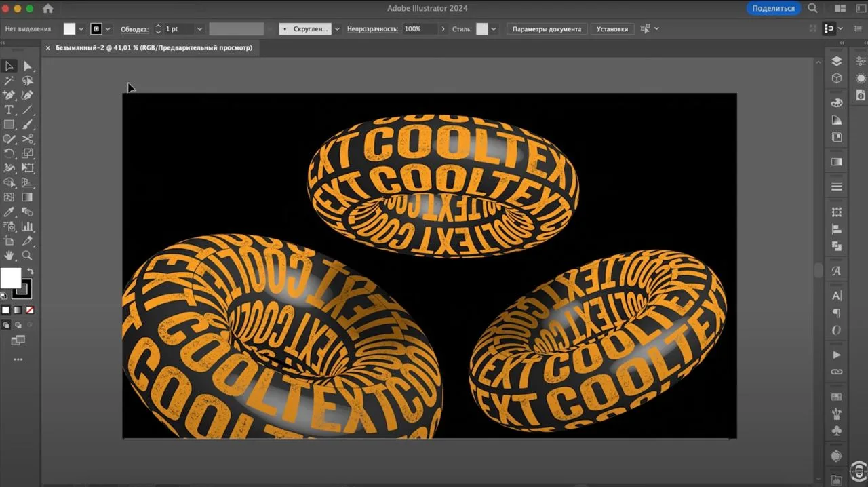Go to Home screen icon

47,9
